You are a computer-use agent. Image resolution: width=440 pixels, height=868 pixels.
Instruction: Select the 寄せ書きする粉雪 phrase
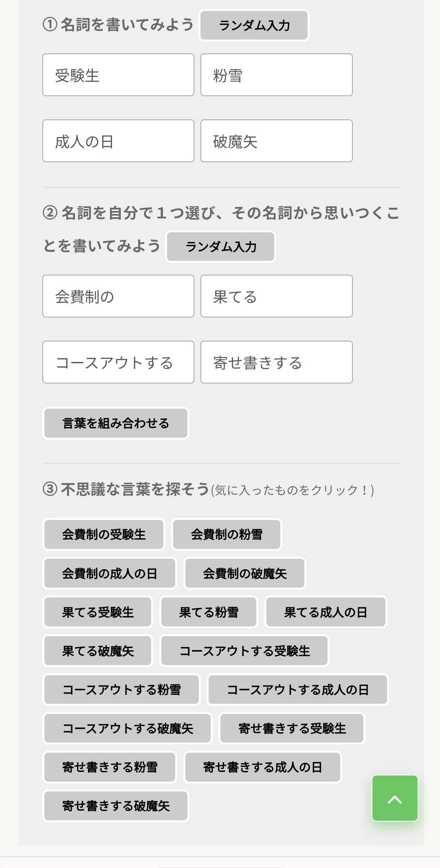pos(110,767)
